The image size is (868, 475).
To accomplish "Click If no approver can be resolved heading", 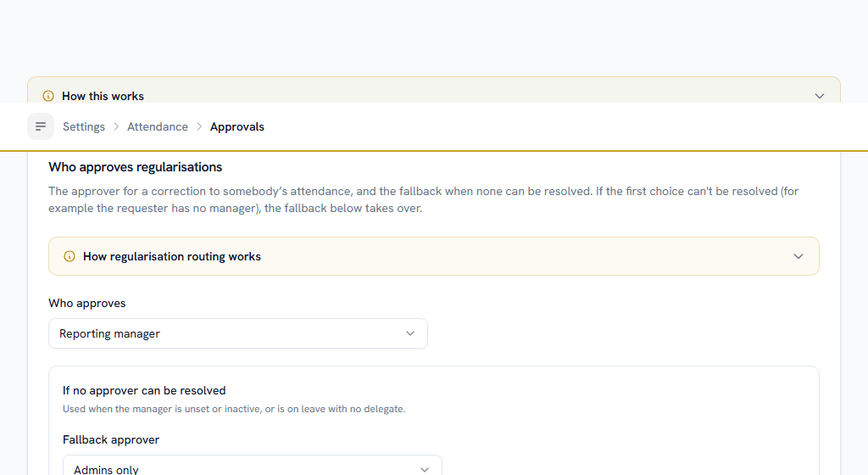I will click(x=144, y=390).
